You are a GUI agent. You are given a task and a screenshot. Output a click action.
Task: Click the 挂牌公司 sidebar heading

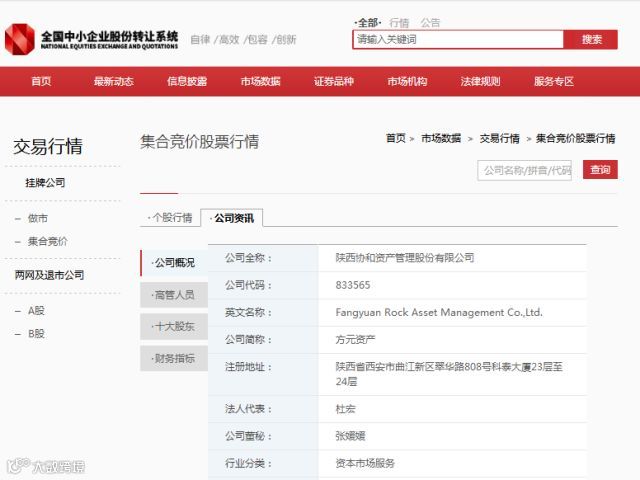pyautogui.click(x=45, y=183)
